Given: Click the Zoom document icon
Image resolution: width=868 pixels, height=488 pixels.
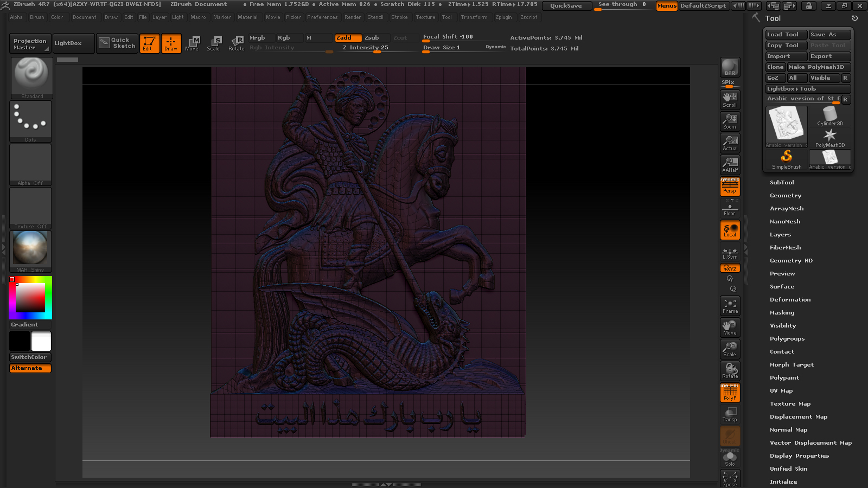Looking at the screenshot, I should coord(730,121).
